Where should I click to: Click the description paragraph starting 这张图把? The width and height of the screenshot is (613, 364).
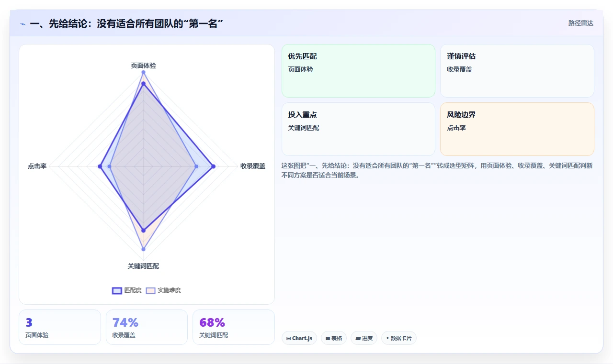coord(437,170)
